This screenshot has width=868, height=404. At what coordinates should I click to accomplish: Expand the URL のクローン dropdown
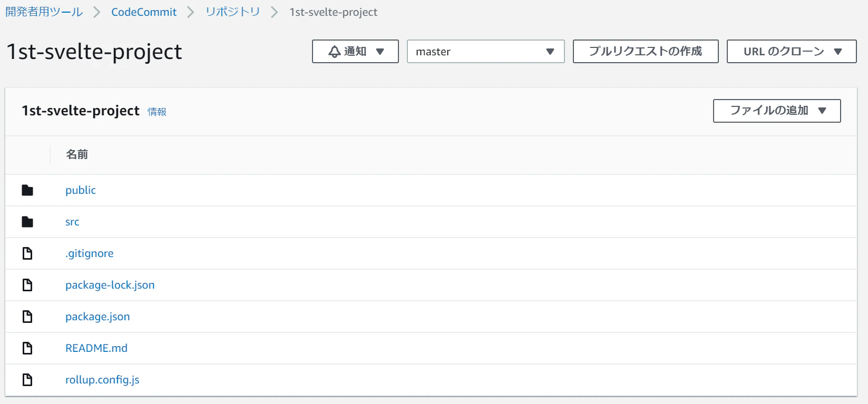[x=792, y=52]
